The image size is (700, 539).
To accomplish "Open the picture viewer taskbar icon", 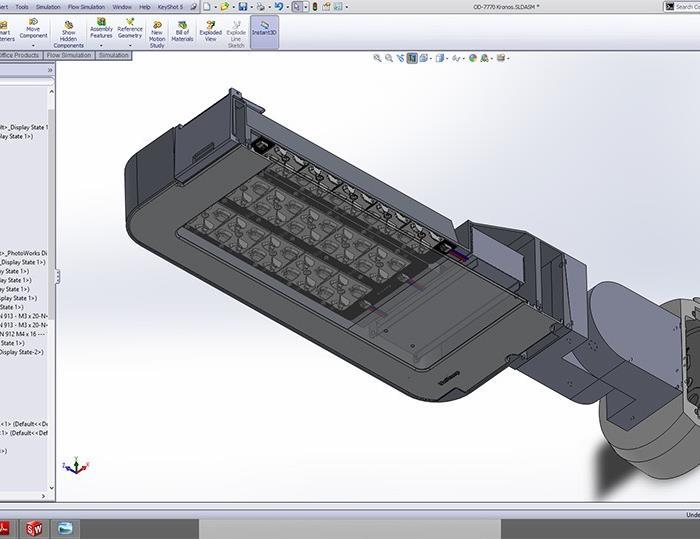I will pyautogui.click(x=65, y=529).
